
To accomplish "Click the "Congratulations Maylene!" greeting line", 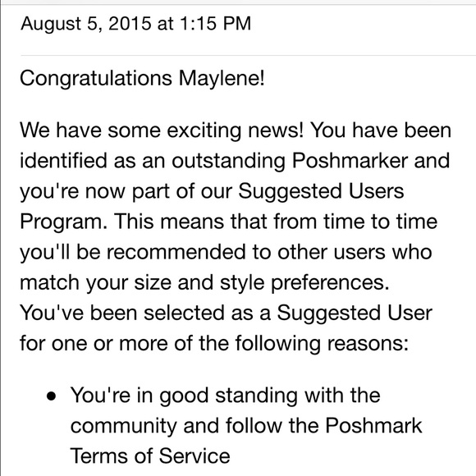I will (142, 78).
